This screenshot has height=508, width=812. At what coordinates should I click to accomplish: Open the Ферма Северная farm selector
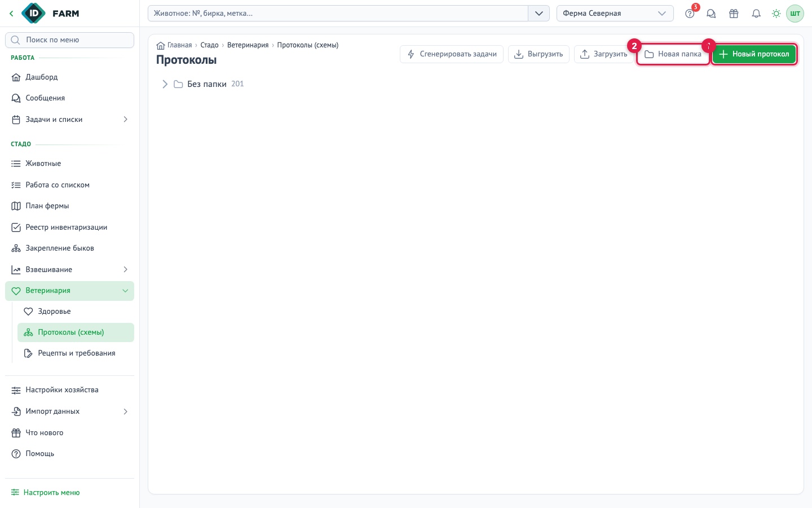[x=615, y=14]
